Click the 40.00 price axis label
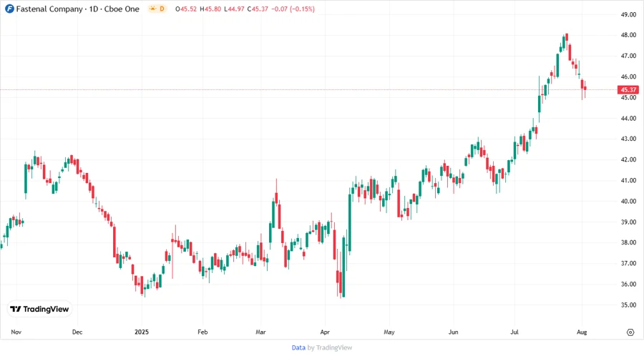 coord(628,202)
